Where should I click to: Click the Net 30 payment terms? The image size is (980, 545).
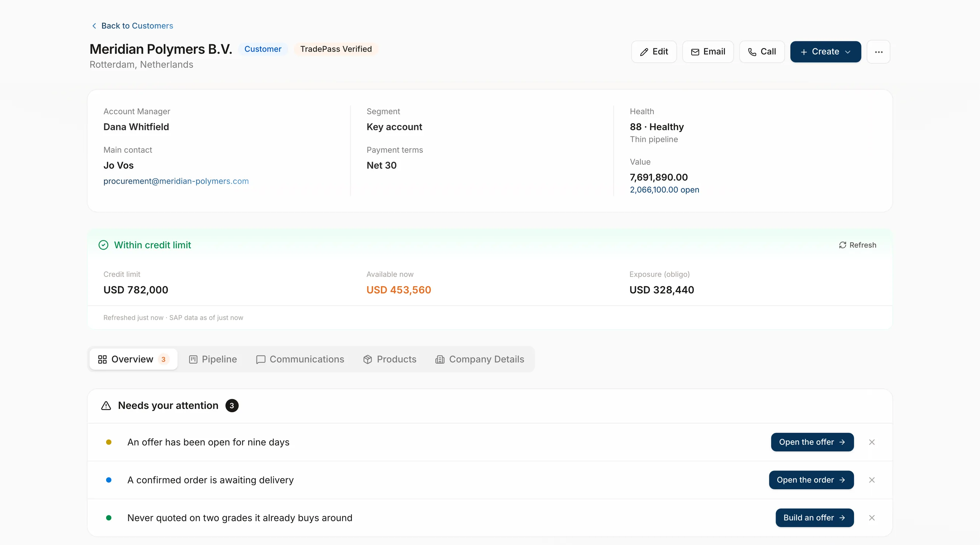[382, 165]
